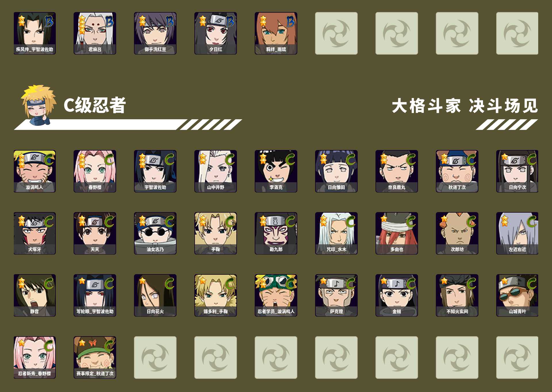Open the 奈良鹿丸 ninja card
552x392 pixels.
397,171
